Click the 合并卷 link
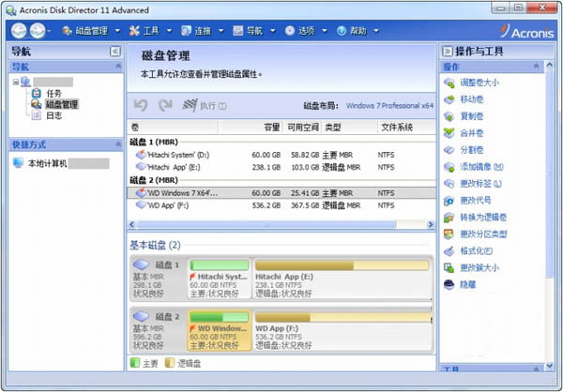This screenshot has width=563, height=392. pyautogui.click(x=471, y=133)
